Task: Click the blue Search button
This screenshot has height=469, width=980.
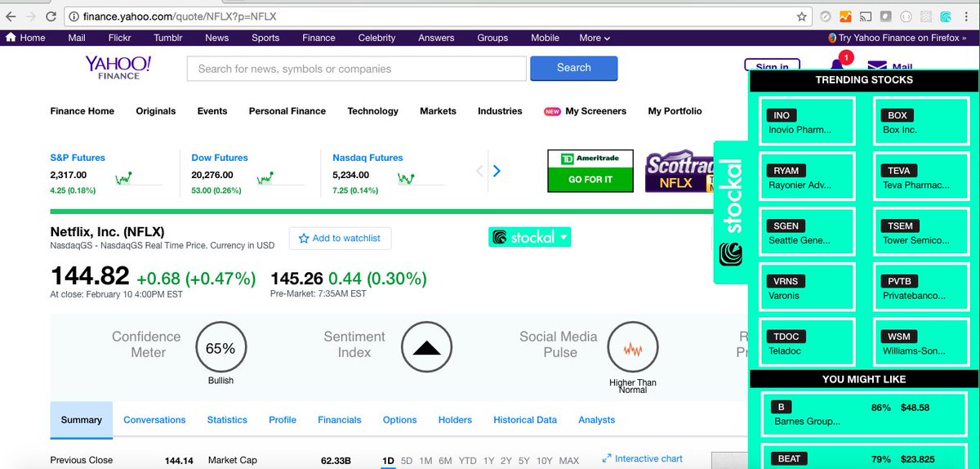Action: [574, 68]
